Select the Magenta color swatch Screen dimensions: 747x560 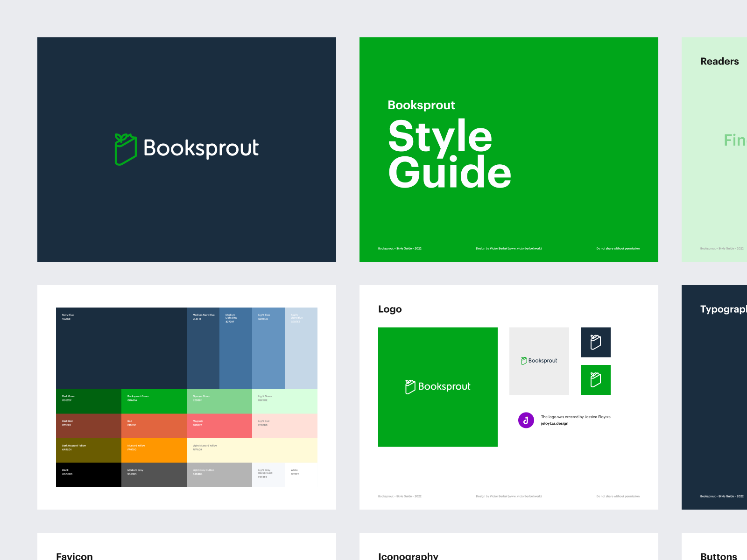coord(219,426)
